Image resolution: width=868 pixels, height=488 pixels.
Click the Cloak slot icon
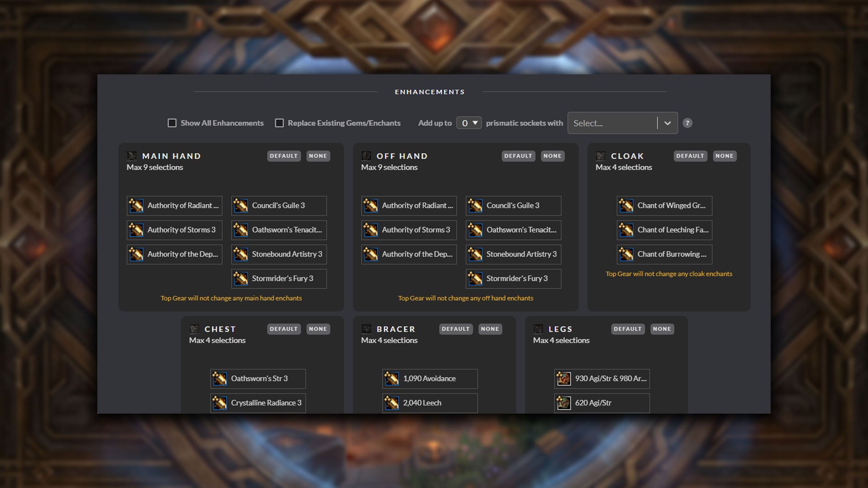pyautogui.click(x=601, y=156)
